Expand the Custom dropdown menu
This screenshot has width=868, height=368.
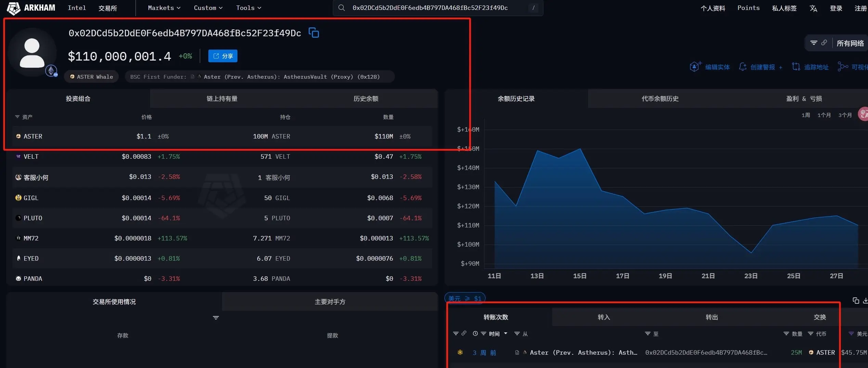click(208, 8)
